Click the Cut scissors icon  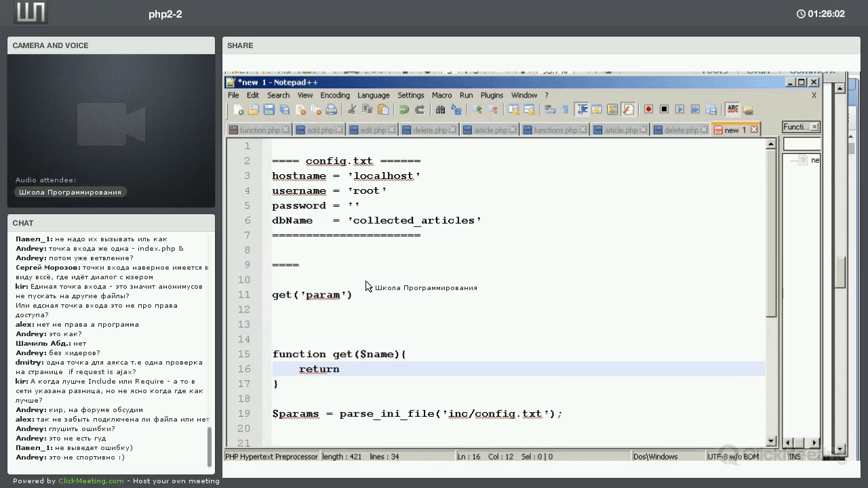(352, 110)
